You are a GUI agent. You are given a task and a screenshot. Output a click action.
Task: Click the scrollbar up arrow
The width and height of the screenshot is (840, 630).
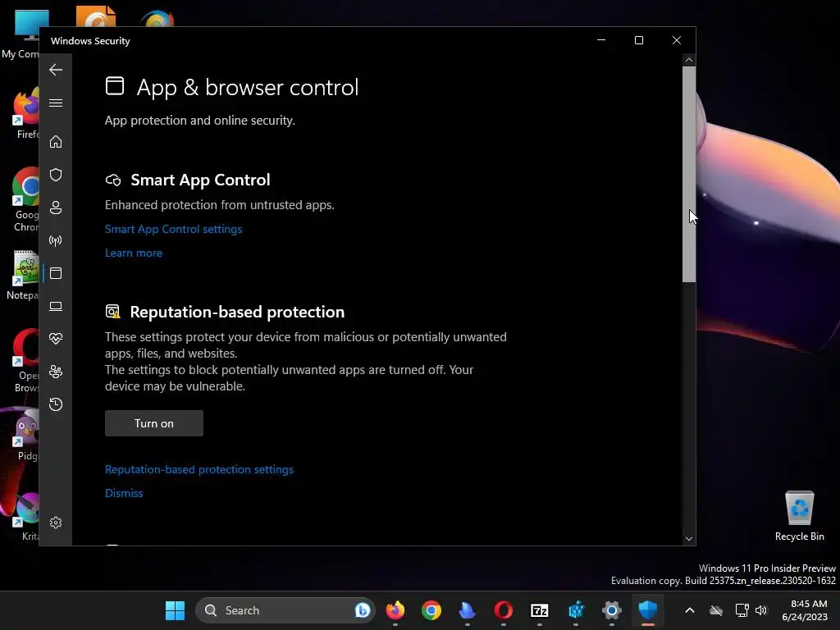tap(689, 60)
